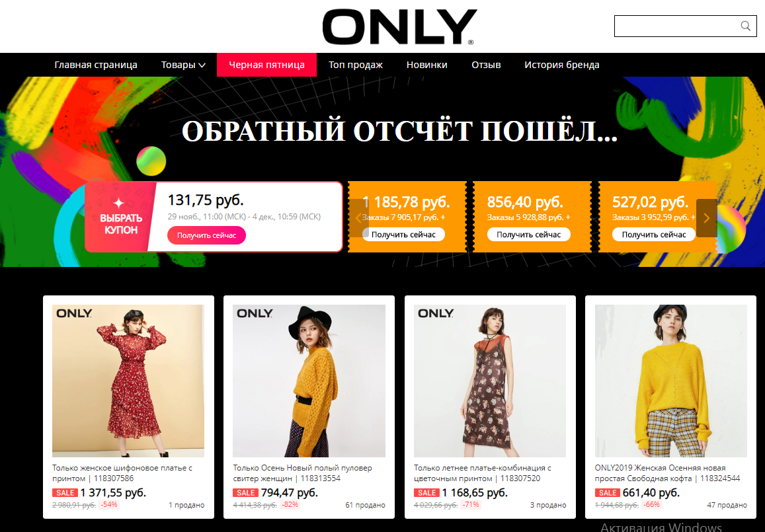
Task: Click SALE badge on yellow sweater 661,40
Action: coord(608,492)
